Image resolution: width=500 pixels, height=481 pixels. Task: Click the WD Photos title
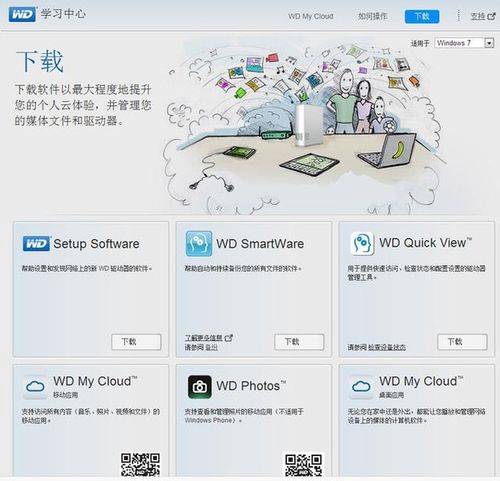coord(251,386)
